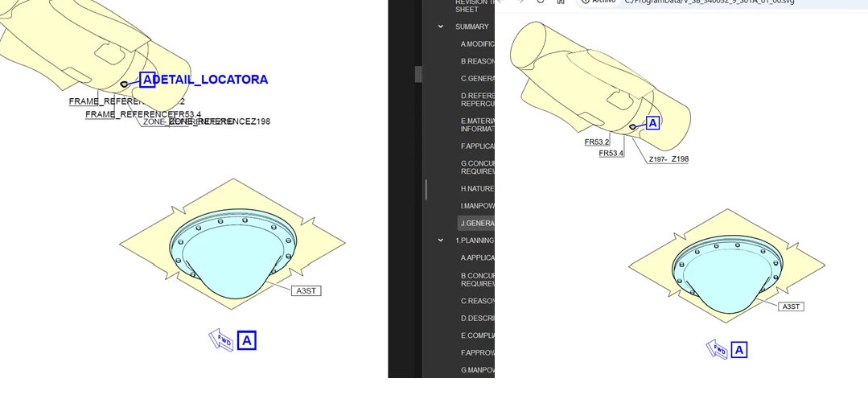868x395 pixels.
Task: Click A3ST label in left drawing
Action: point(306,290)
